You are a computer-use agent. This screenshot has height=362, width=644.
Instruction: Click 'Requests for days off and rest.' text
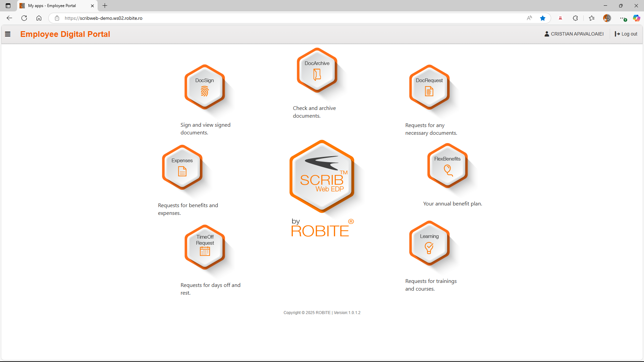tap(211, 289)
